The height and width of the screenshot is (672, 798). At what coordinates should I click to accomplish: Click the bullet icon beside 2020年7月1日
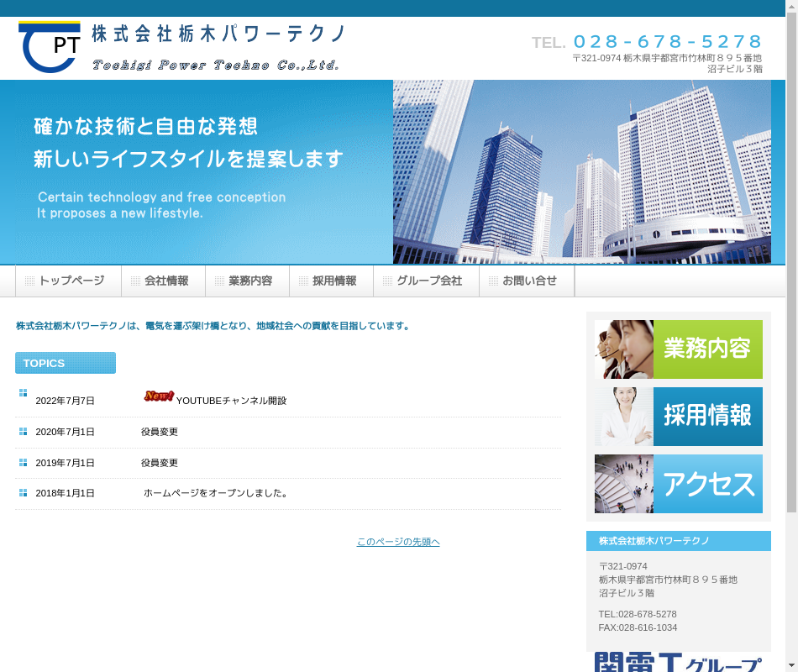[x=24, y=432]
